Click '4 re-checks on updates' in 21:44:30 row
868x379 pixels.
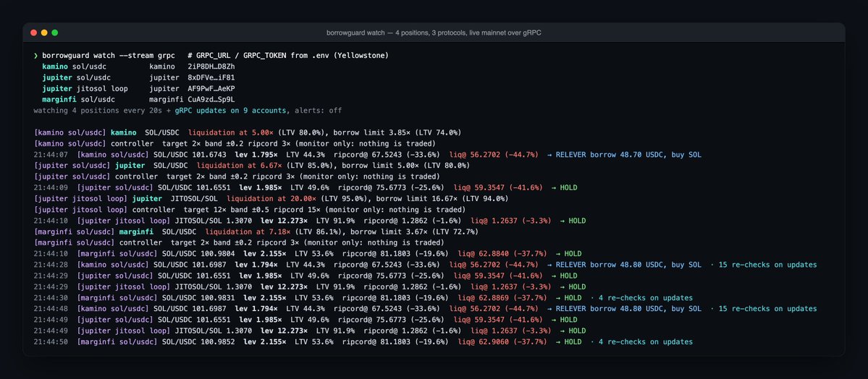pos(646,298)
